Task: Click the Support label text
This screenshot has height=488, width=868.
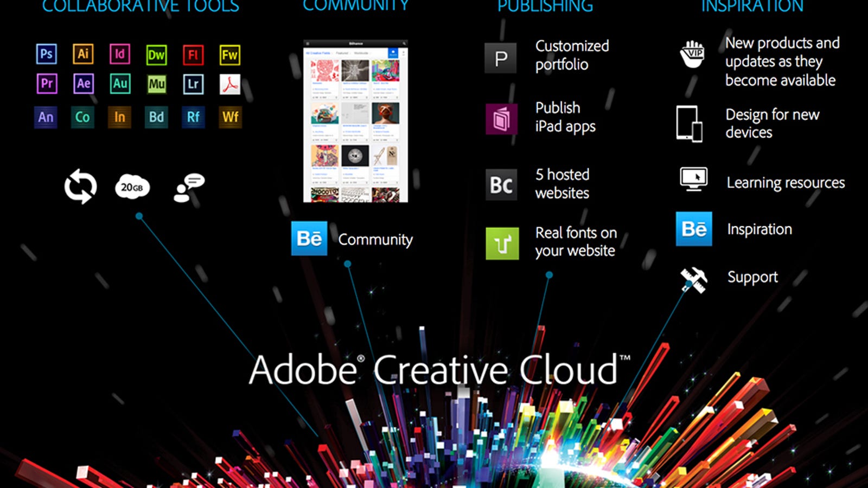Action: [752, 277]
